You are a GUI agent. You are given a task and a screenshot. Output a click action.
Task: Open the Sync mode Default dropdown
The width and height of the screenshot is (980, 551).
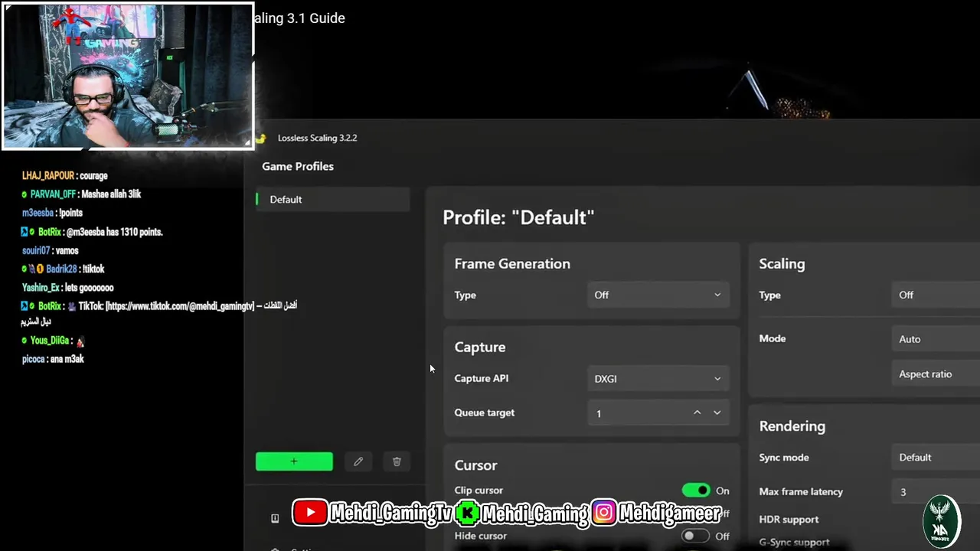[x=936, y=458]
